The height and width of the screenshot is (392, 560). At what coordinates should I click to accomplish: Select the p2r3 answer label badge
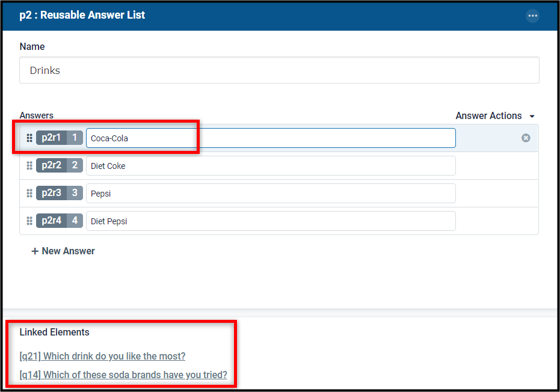point(52,193)
